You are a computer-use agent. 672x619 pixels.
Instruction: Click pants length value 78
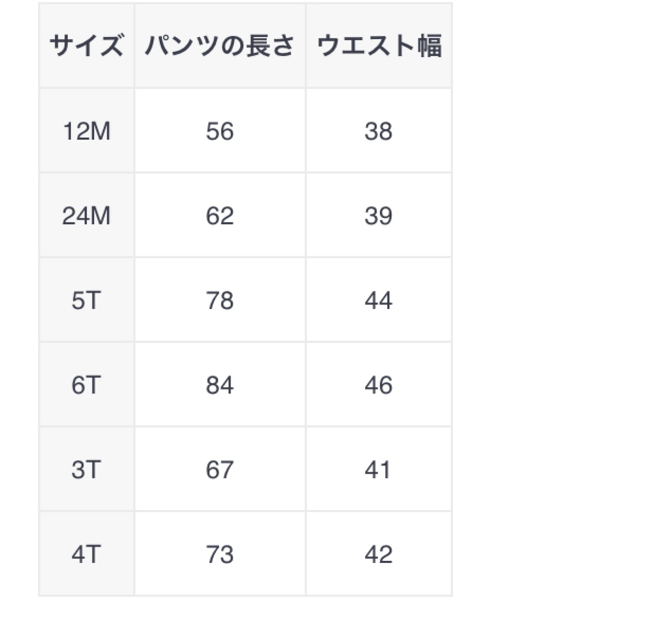219,300
